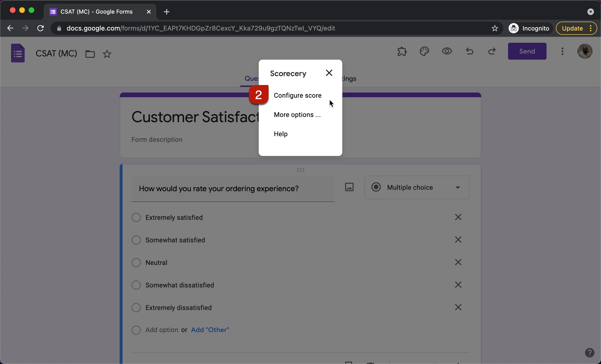Star the CSAT (MC) form
The width and height of the screenshot is (601, 364).
pos(107,54)
